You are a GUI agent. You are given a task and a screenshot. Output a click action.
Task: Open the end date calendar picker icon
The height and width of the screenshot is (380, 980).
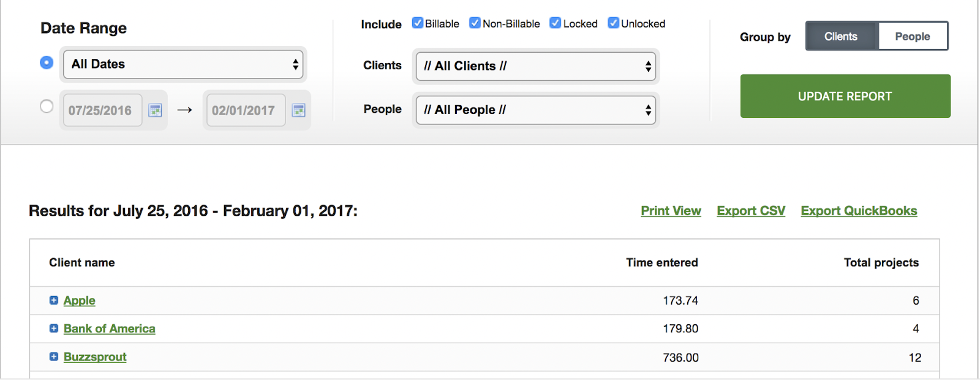tap(299, 110)
